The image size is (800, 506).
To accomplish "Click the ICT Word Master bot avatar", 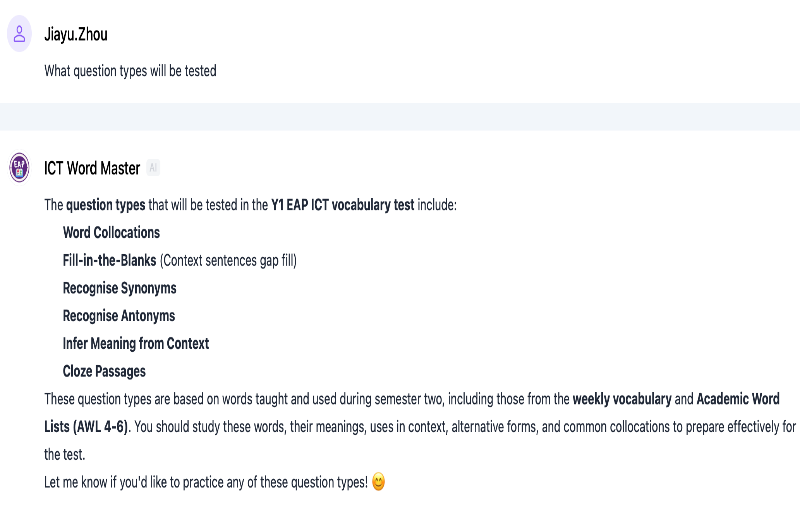I will tap(20, 168).
